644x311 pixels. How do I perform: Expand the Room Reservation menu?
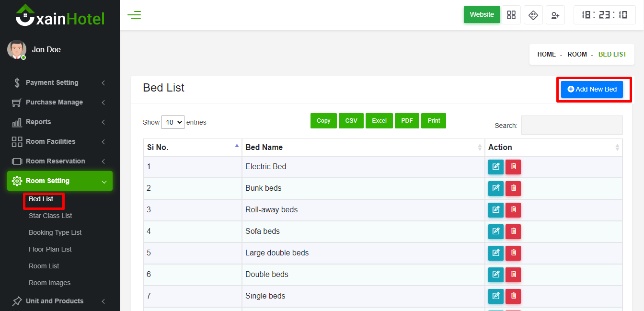(58, 161)
